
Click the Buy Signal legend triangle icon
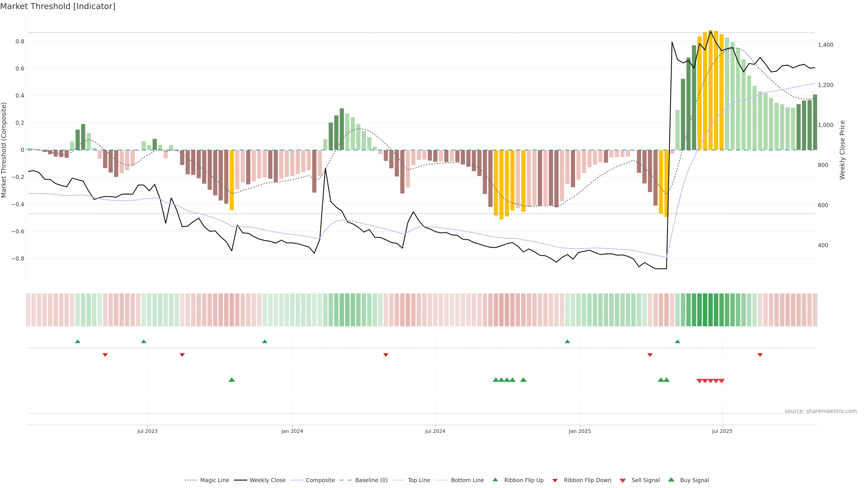pos(671,480)
